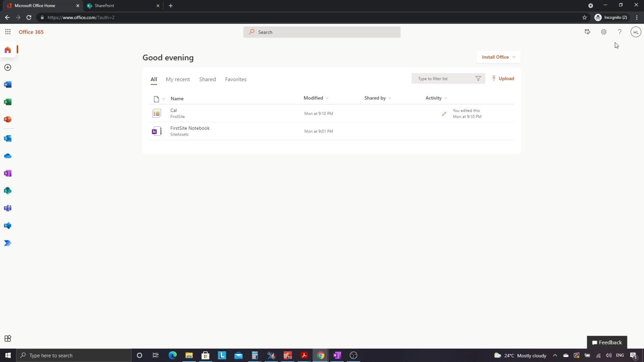Open the Shared by column dropdown
This screenshot has height=362, width=644.
pos(378,98)
